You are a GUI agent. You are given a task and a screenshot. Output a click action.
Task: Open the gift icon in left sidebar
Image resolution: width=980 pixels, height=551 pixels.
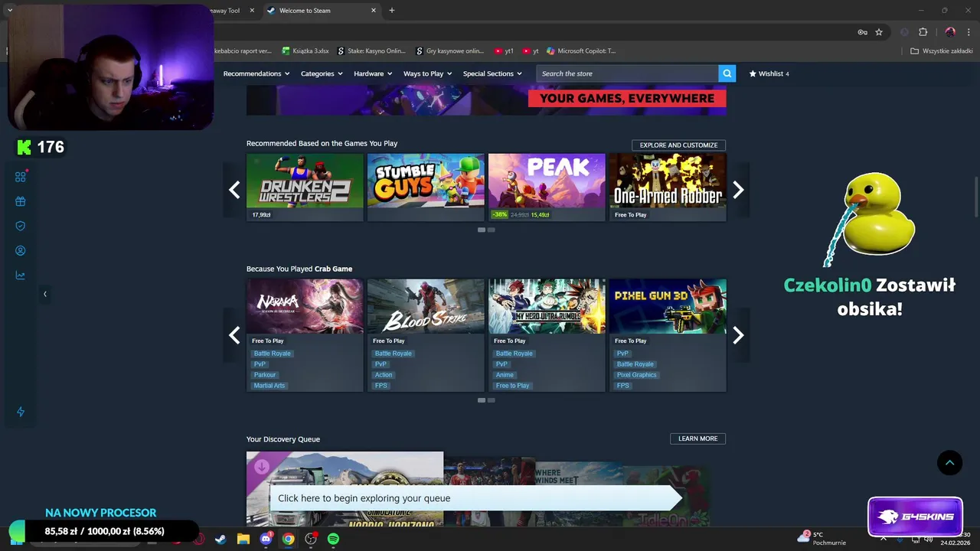click(x=21, y=201)
